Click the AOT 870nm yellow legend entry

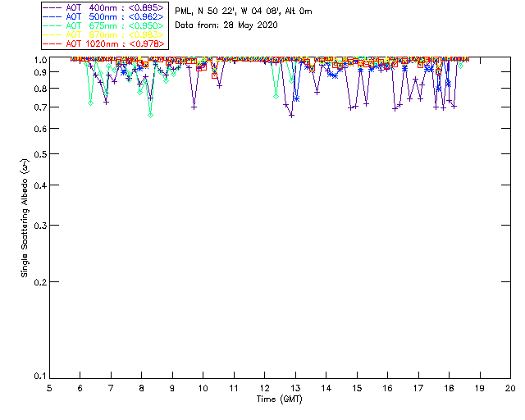pos(104,34)
